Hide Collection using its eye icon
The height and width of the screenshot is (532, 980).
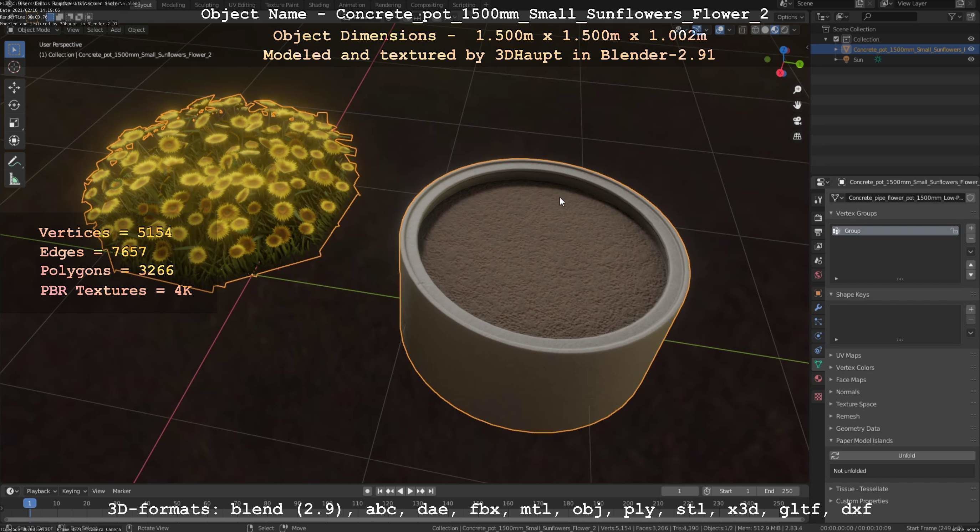click(x=971, y=39)
